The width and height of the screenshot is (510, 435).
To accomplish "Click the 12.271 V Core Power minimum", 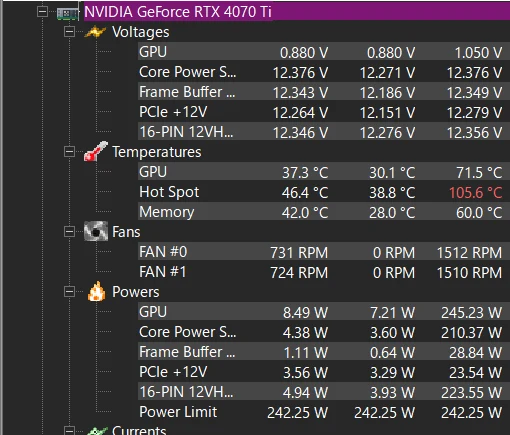I will tap(388, 73).
